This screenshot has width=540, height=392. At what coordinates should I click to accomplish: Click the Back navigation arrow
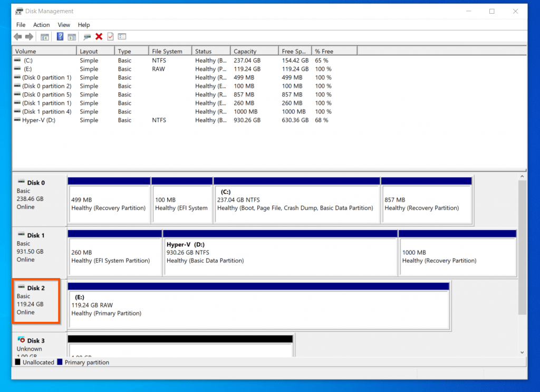pyautogui.click(x=17, y=36)
